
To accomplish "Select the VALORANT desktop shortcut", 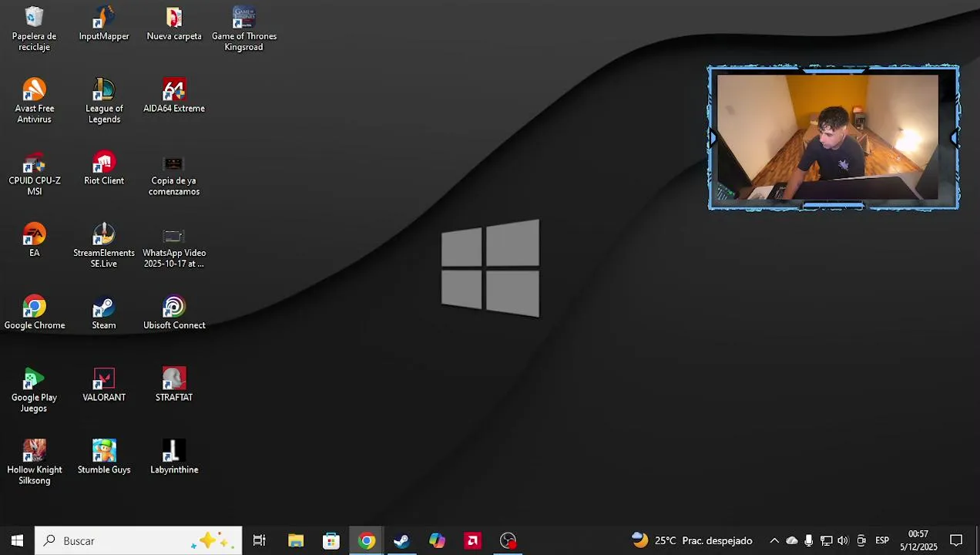I will 104,385.
